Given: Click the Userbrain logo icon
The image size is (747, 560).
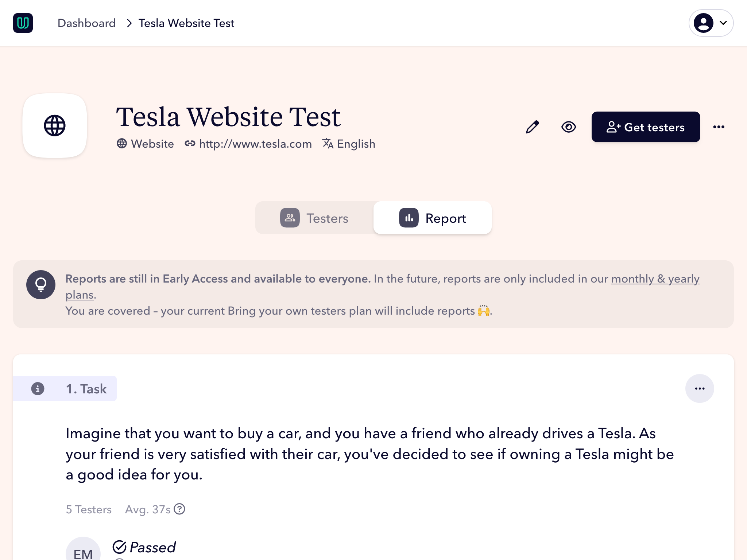Looking at the screenshot, I should [23, 23].
